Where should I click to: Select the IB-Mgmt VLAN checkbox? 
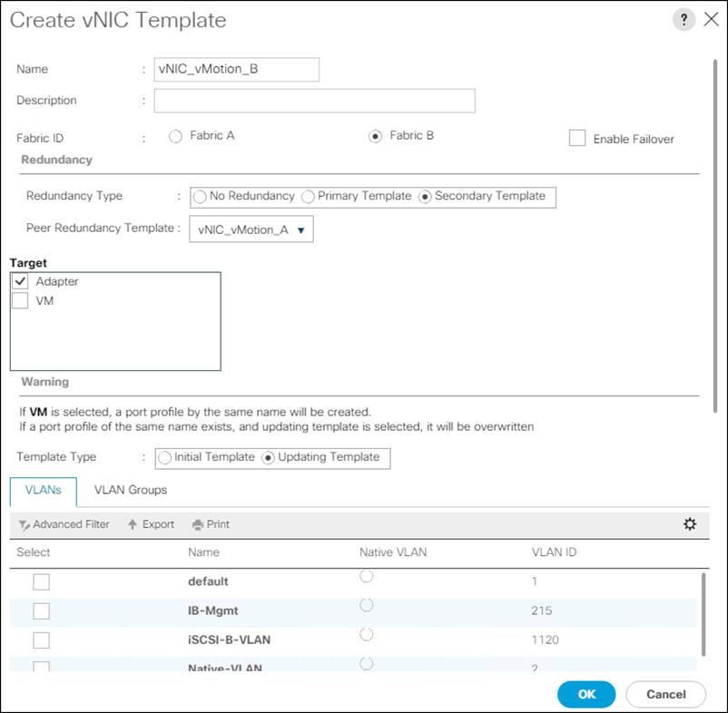point(39,610)
